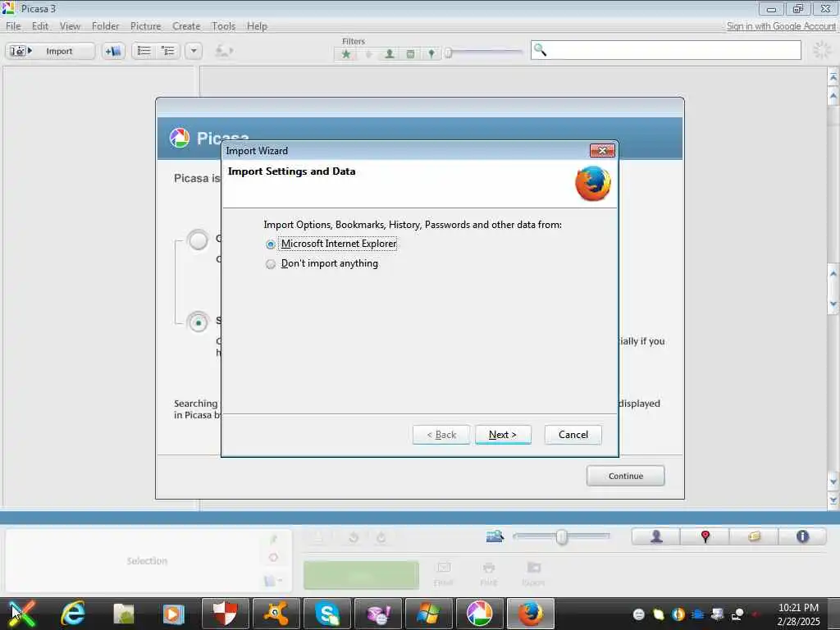Viewport: 840px width, 630px height.
Task: Open Internet Explorer from taskbar
Action: point(73,614)
